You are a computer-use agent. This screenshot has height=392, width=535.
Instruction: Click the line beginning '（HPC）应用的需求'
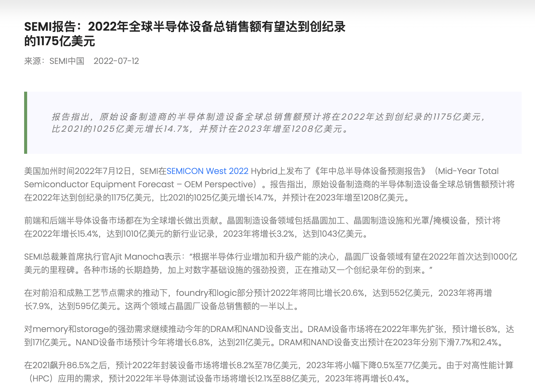218,378
